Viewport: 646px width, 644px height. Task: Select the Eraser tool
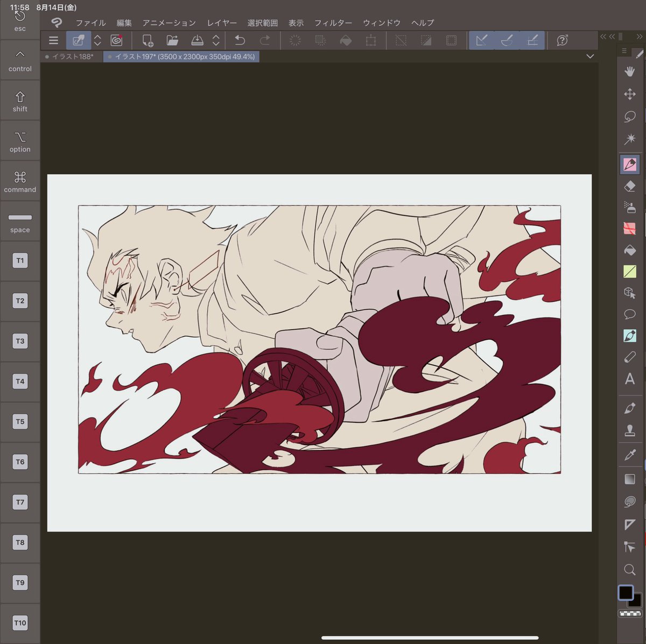click(x=630, y=186)
